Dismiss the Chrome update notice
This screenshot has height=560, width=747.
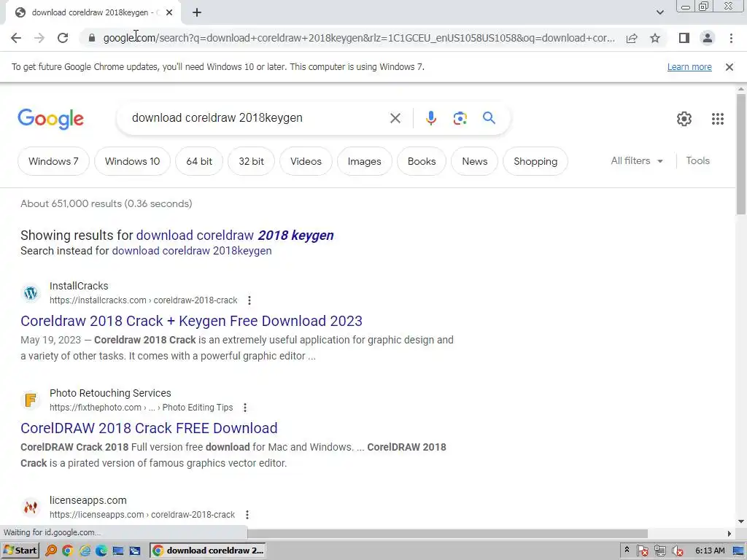pyautogui.click(x=729, y=67)
